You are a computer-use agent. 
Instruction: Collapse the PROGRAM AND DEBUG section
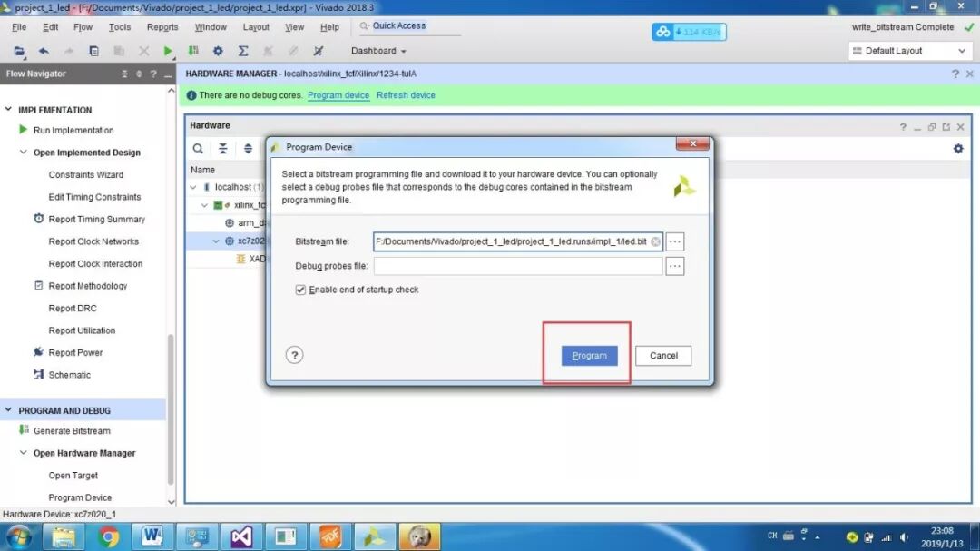(x=8, y=410)
